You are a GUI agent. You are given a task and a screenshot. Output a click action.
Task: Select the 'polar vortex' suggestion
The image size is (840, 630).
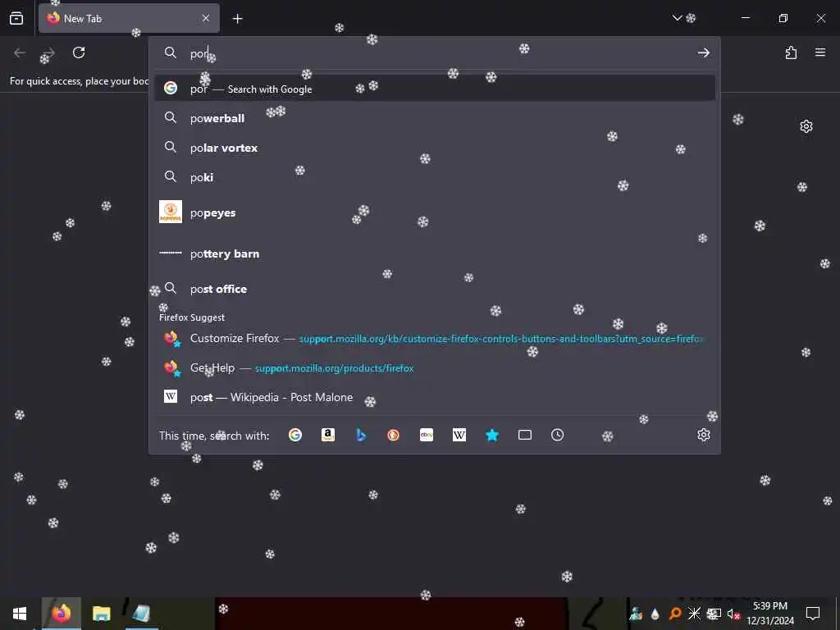(x=435, y=148)
